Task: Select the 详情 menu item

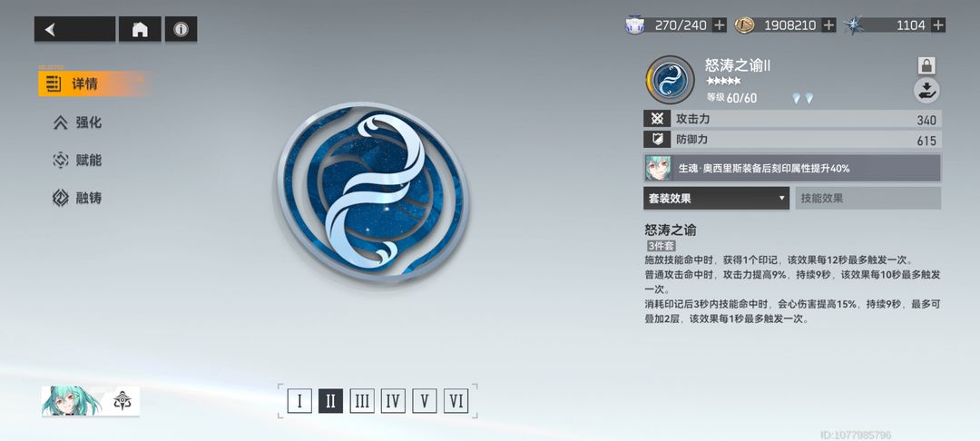Action: tap(93, 83)
